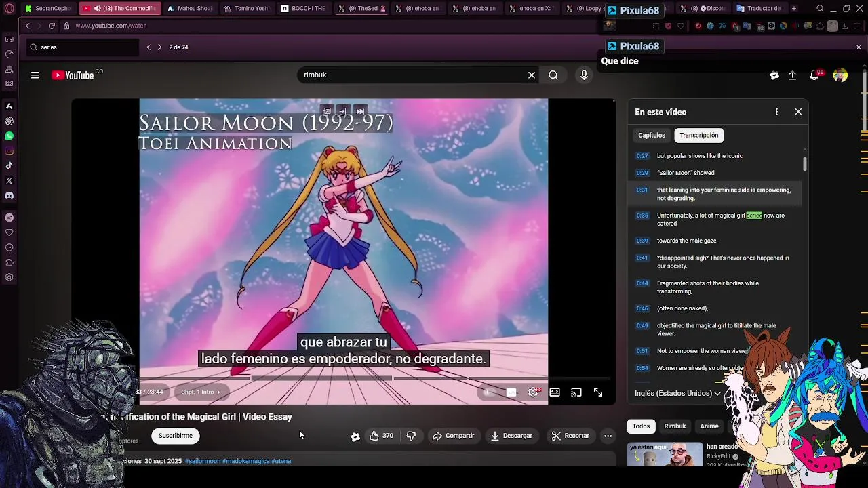The image size is (868, 488).
Task: Select transcript line 'that leaning into your feminine side'
Action: click(715, 195)
